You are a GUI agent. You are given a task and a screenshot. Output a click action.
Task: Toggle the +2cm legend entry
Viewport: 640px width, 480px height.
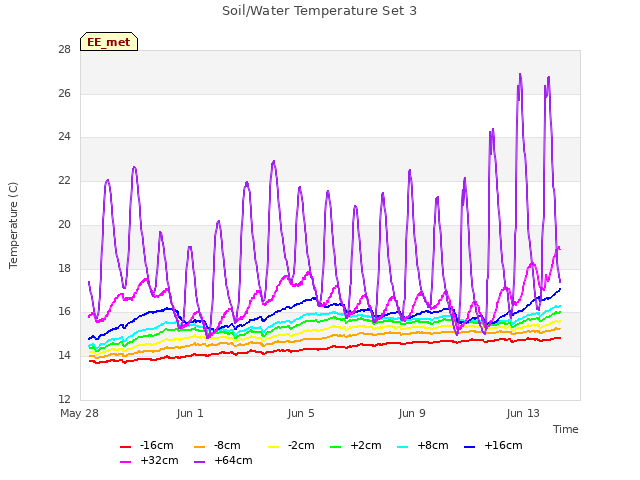point(356,445)
